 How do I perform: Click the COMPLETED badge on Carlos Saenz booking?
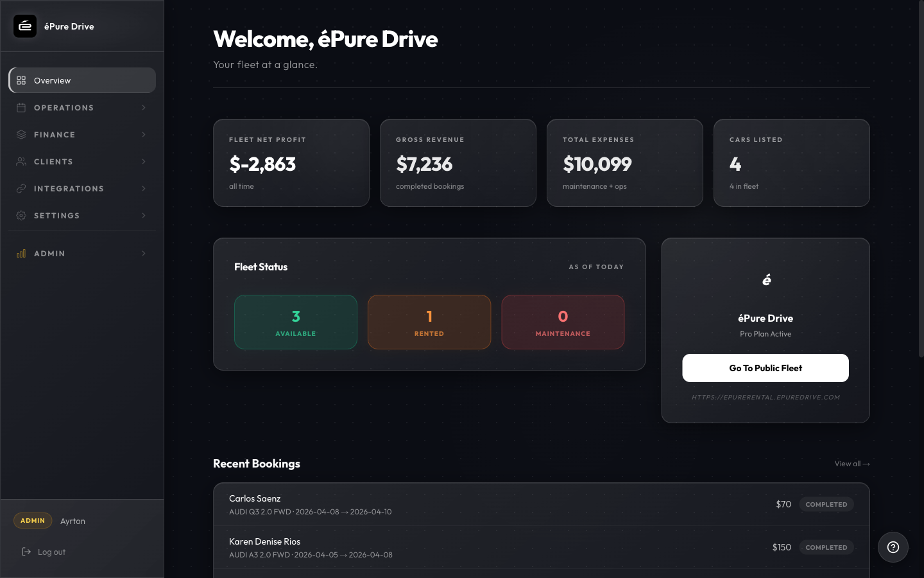[x=826, y=504]
